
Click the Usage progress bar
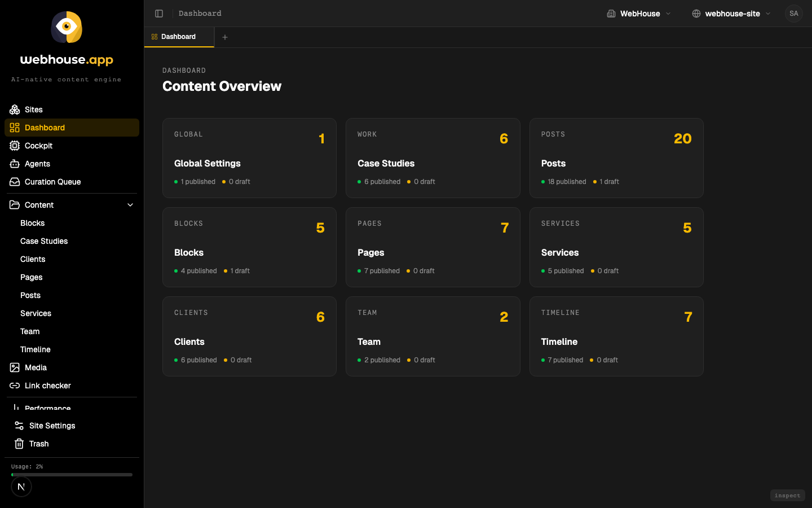[72, 475]
